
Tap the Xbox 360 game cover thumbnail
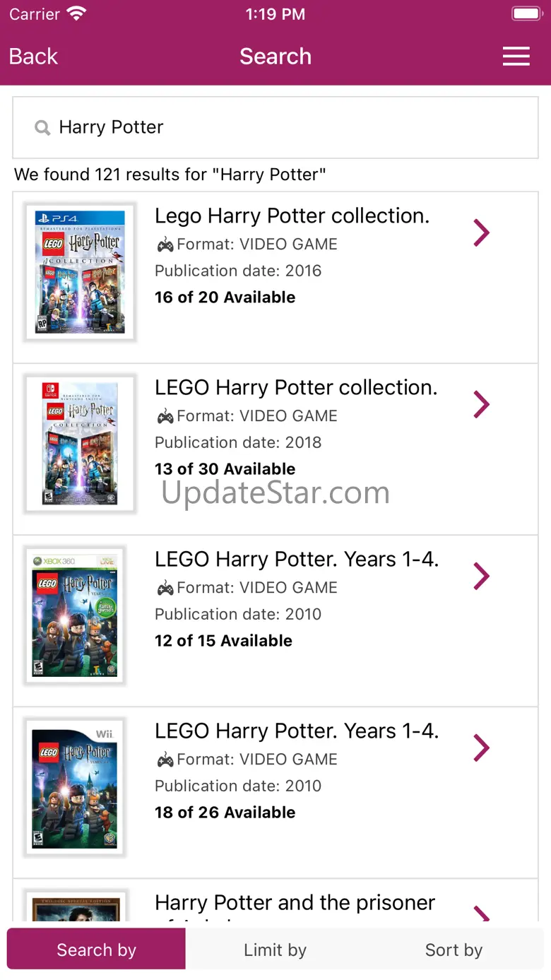click(x=75, y=615)
